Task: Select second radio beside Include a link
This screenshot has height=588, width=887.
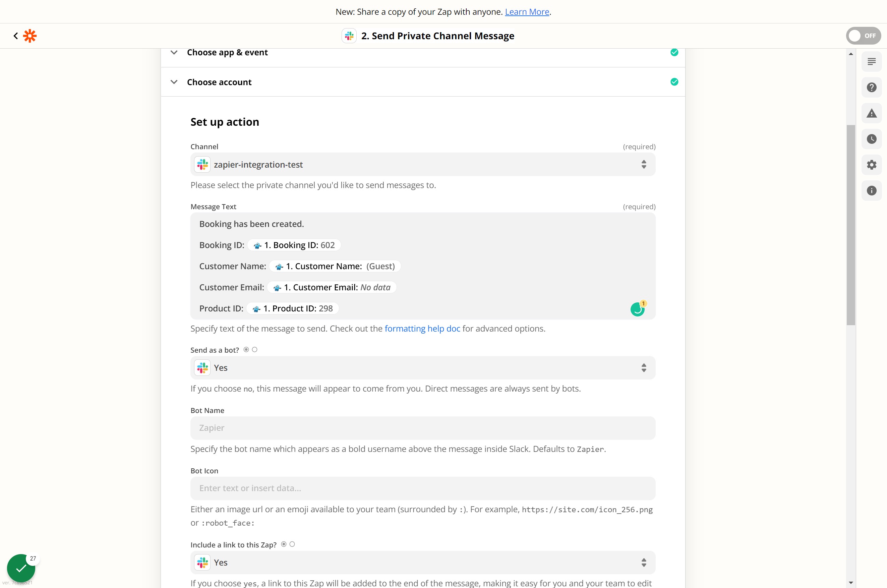Action: click(x=292, y=544)
